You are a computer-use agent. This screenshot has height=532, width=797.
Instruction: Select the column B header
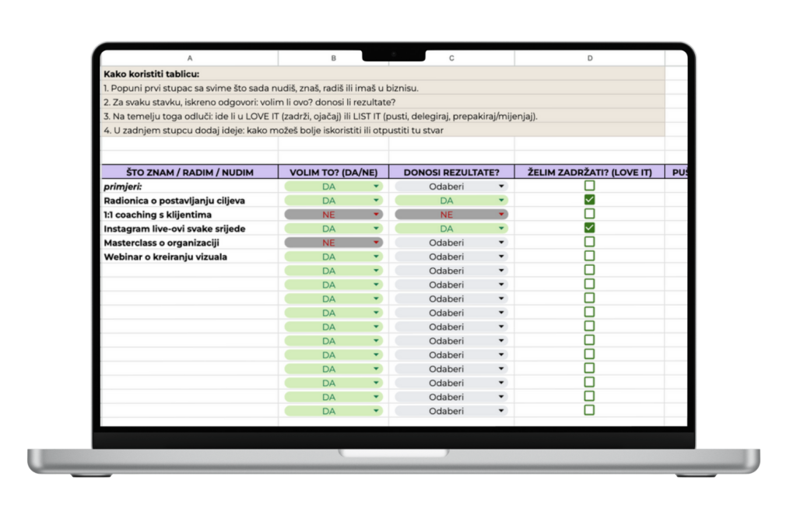point(333,58)
